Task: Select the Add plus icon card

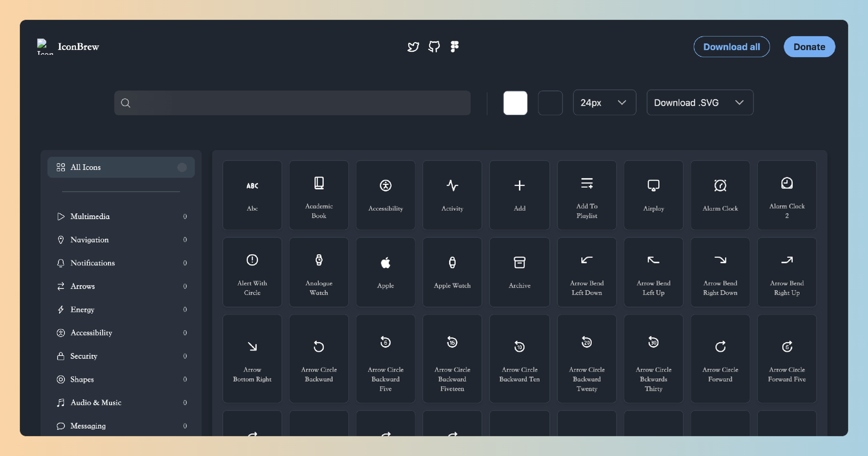Action: click(519, 195)
